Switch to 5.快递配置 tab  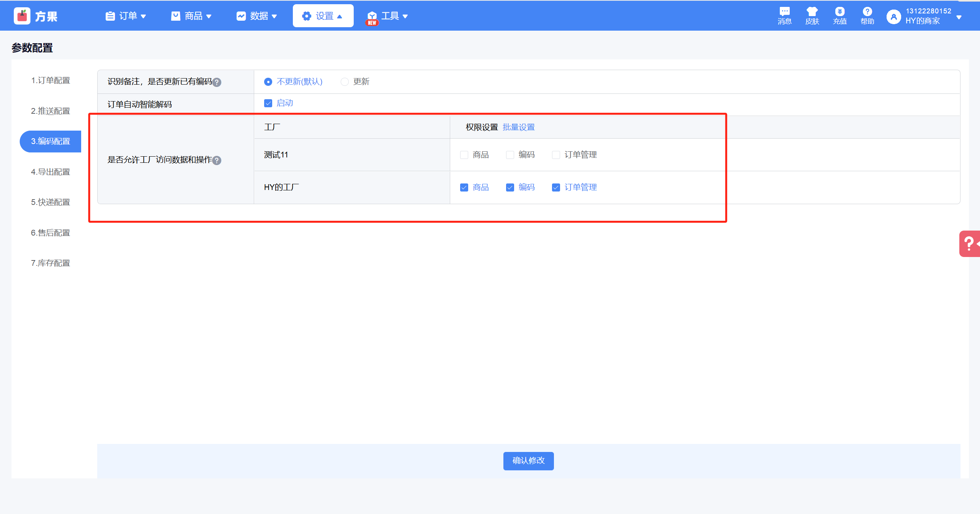tap(51, 202)
